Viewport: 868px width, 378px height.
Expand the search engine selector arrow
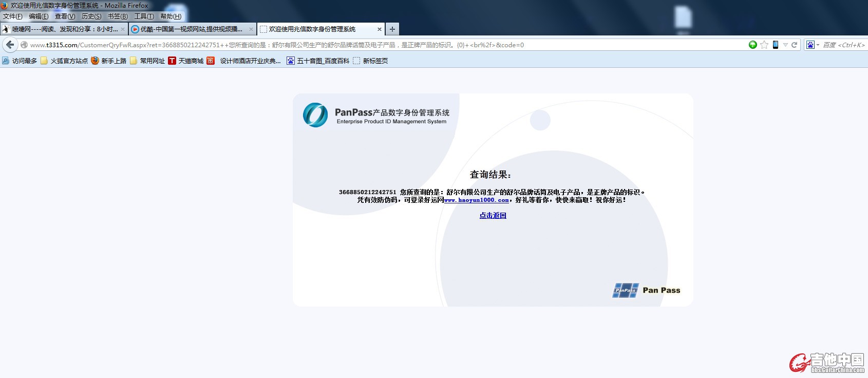(x=818, y=45)
